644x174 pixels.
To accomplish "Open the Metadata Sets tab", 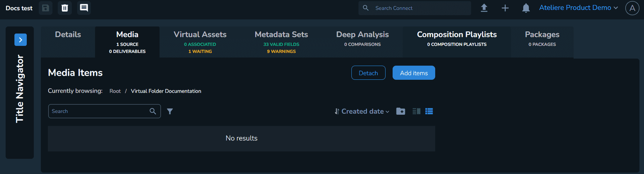I will click(281, 42).
